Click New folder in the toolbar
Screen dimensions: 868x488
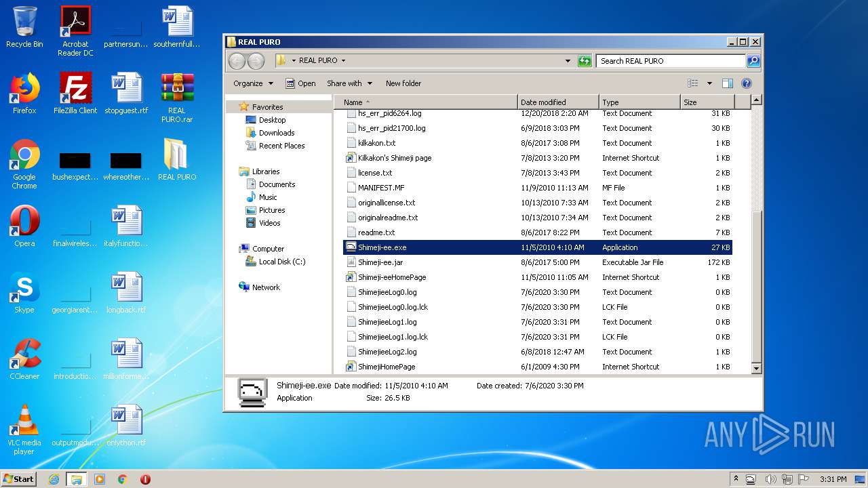[403, 83]
